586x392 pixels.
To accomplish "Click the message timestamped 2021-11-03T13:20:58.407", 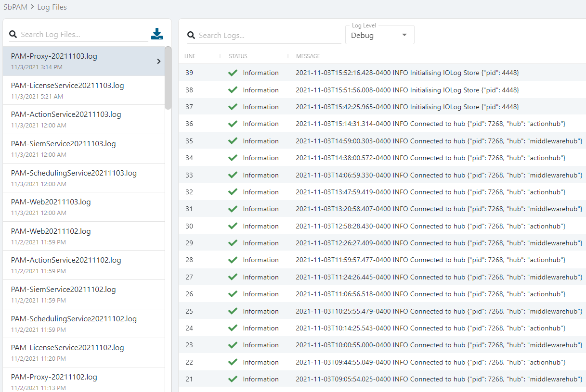I will pyautogui.click(x=439, y=209).
